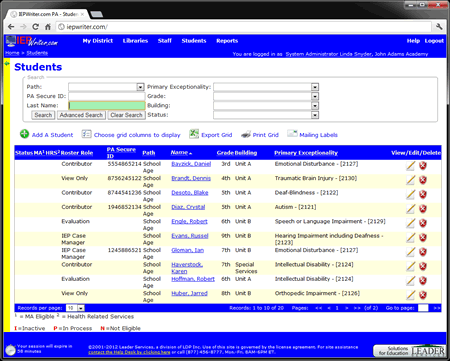450x361 pixels.
Task: Click the Advanced Search button
Action: 81,115
